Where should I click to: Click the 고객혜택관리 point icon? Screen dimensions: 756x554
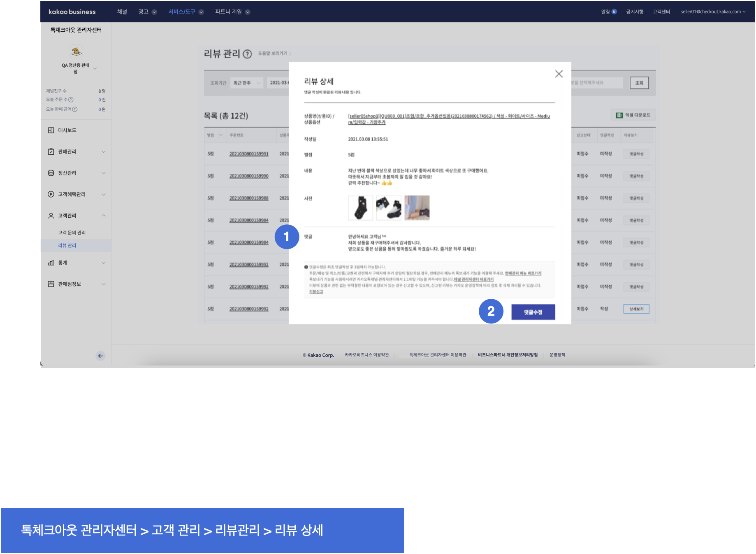[x=51, y=194]
